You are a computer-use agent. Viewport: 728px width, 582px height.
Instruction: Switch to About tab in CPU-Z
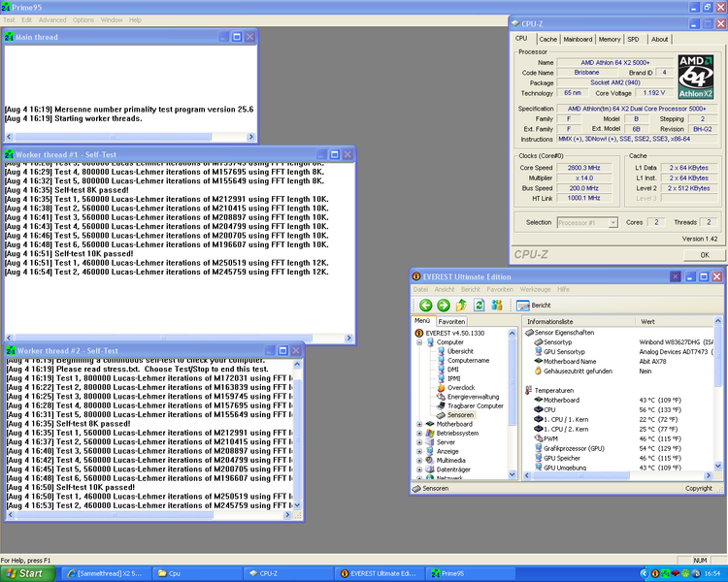(x=659, y=40)
